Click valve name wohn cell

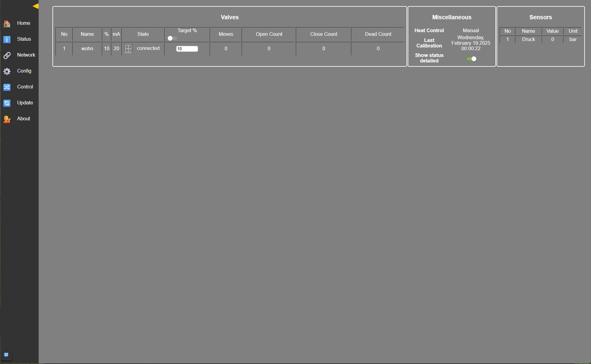point(87,49)
